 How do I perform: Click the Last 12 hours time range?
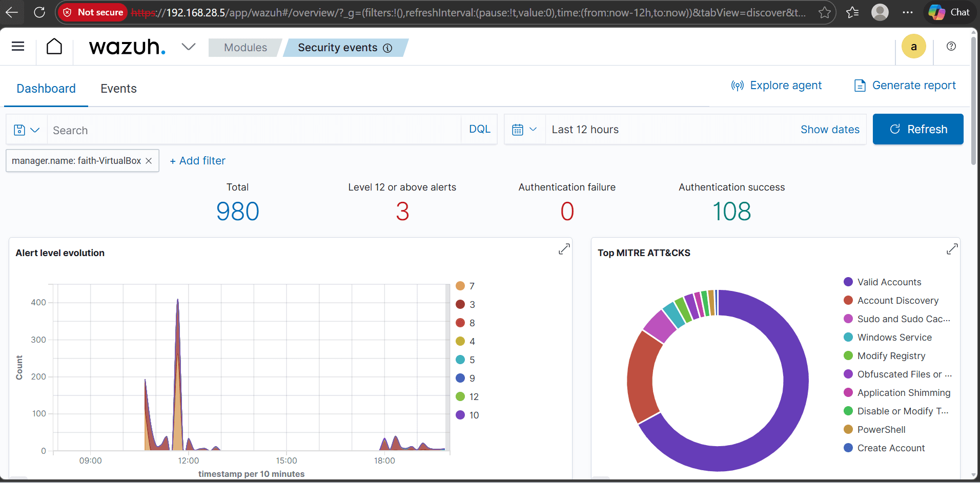585,130
